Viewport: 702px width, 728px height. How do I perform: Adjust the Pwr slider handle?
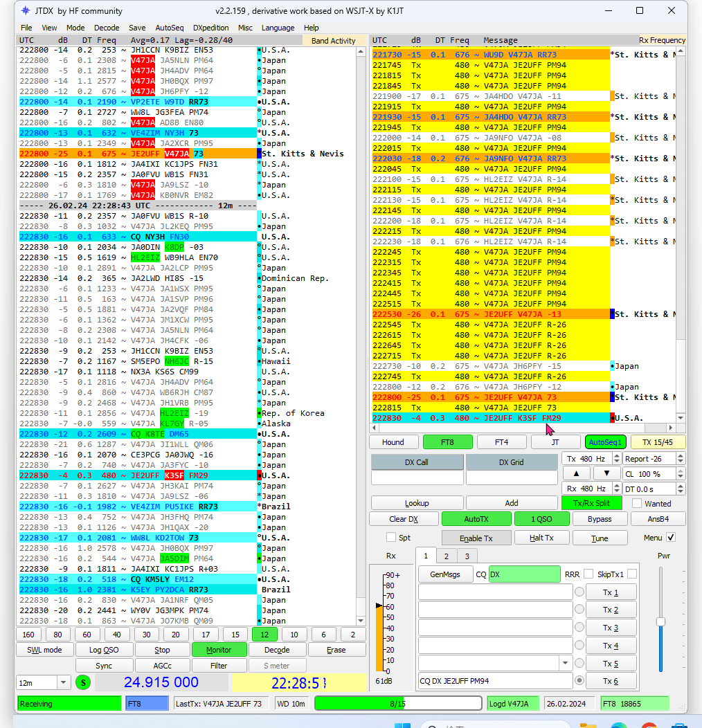coord(660,621)
